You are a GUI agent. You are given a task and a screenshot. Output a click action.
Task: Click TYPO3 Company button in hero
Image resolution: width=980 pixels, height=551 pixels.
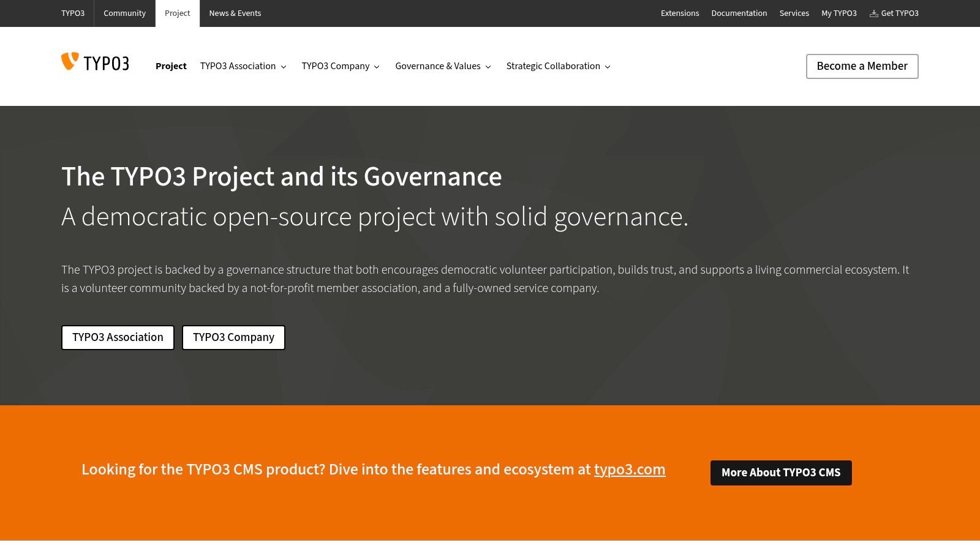click(x=233, y=337)
